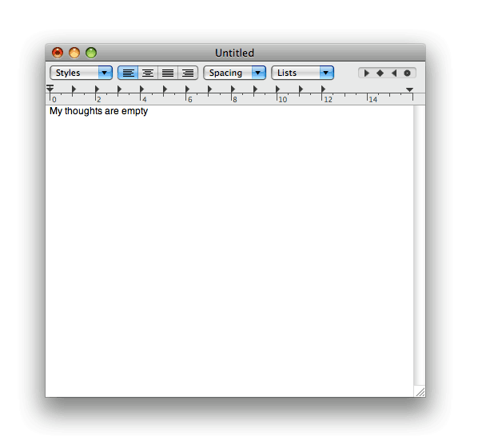Pick the left tab stop triangle icon

tap(367, 73)
